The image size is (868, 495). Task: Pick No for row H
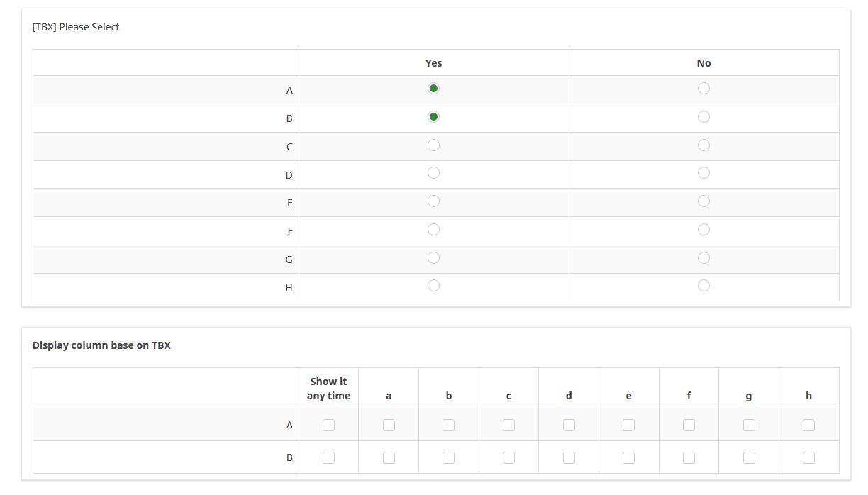pos(703,286)
